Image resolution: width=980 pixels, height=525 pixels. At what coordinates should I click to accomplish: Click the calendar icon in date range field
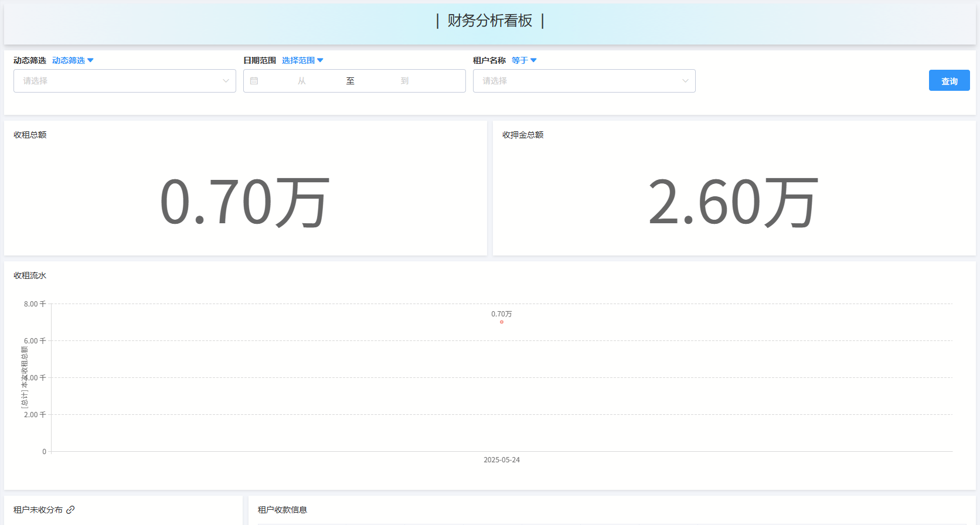click(254, 81)
